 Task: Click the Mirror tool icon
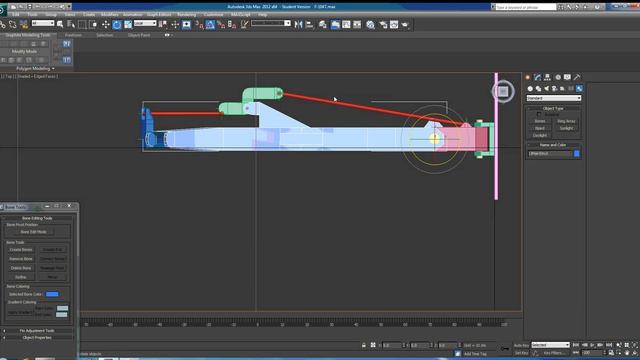[299, 24]
